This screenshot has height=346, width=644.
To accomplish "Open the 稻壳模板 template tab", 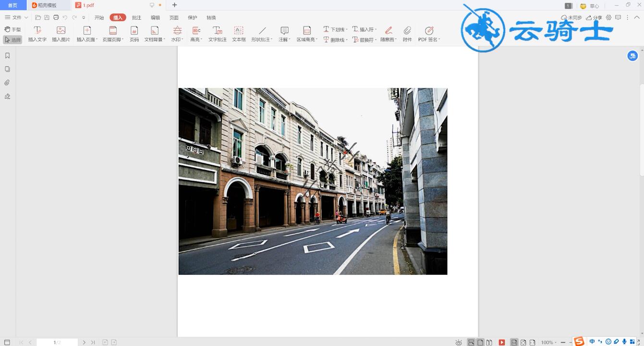I will [x=48, y=5].
